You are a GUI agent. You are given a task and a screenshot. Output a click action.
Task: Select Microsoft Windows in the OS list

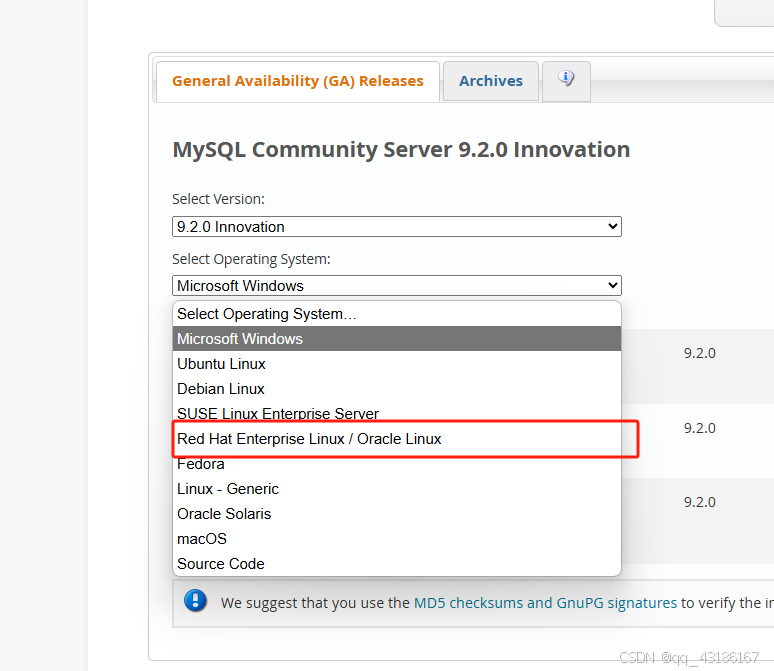396,339
